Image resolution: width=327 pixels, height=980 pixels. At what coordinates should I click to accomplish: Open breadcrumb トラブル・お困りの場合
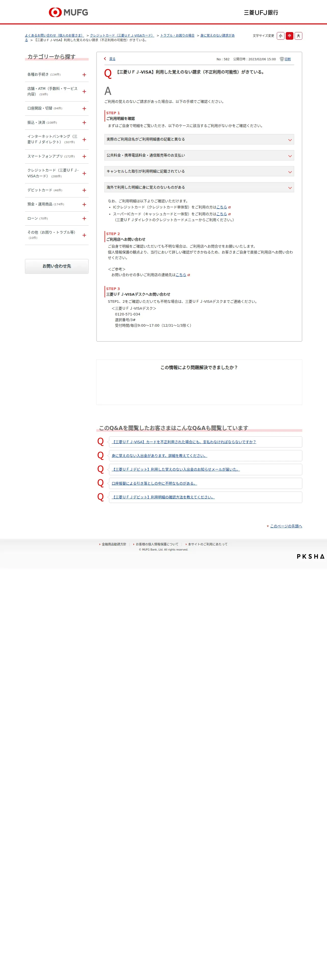[178, 35]
